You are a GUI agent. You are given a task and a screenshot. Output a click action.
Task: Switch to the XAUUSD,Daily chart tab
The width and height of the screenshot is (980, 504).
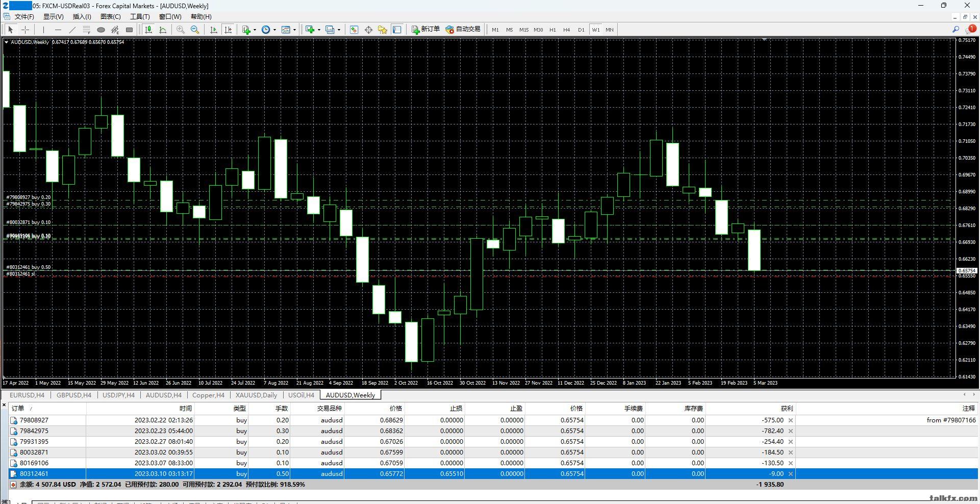pyautogui.click(x=256, y=395)
